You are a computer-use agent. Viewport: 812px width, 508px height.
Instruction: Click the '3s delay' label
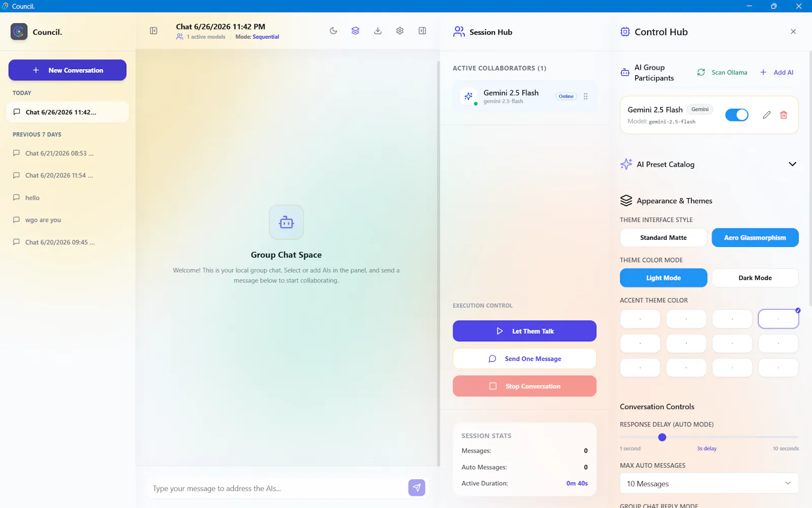coord(706,449)
